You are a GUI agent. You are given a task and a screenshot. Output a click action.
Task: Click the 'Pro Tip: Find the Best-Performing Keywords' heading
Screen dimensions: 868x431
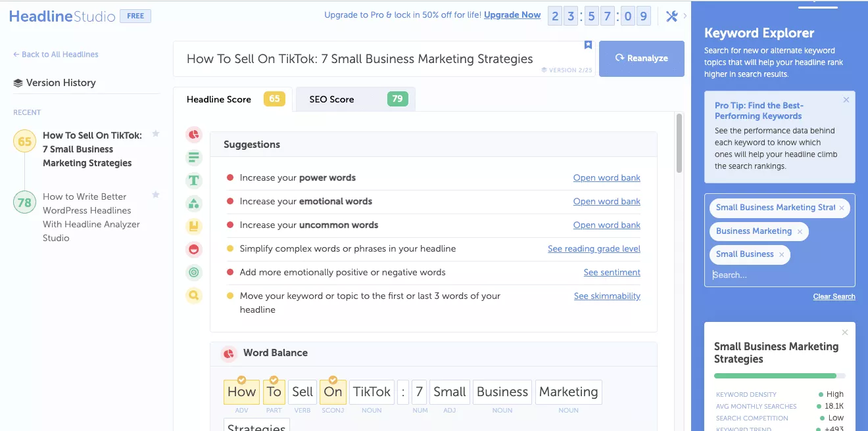(x=759, y=110)
